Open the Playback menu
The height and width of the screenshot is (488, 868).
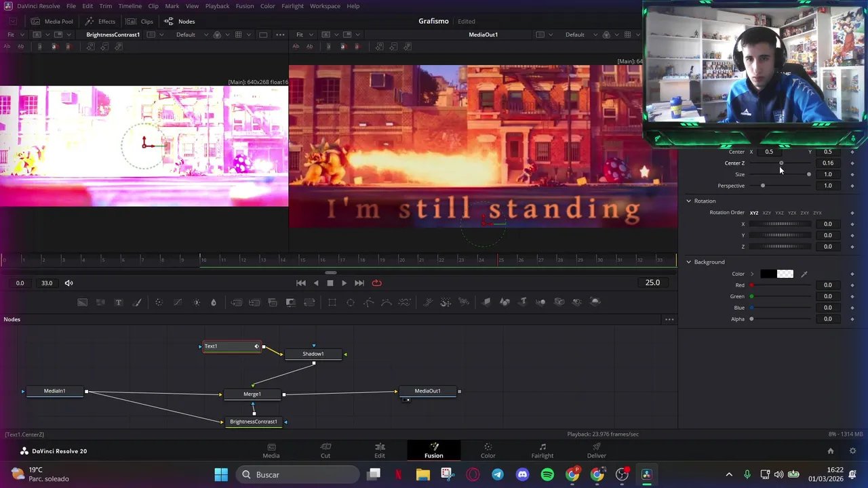217,6
